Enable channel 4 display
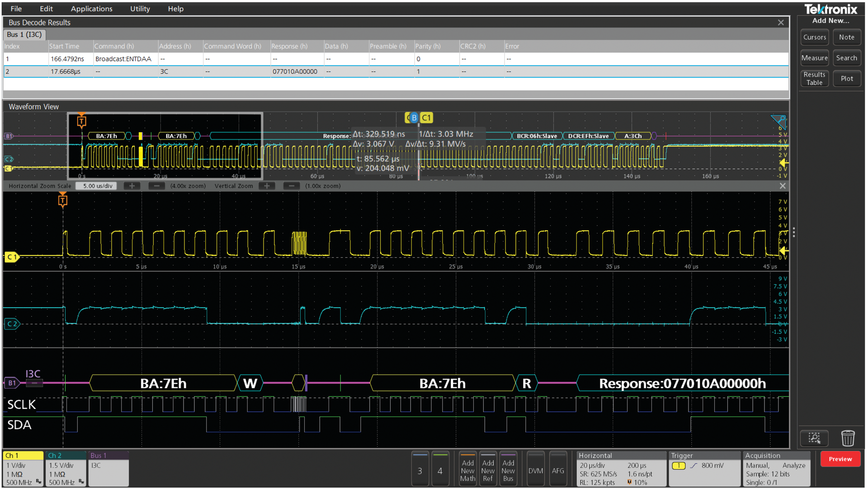The height and width of the screenshot is (489, 868). coord(440,469)
